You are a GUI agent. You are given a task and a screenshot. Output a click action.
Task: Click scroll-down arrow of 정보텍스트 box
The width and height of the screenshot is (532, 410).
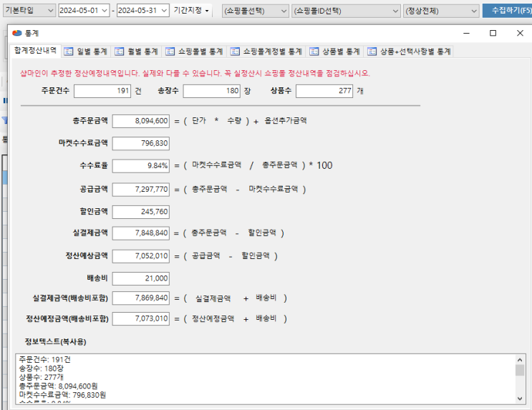(520, 399)
